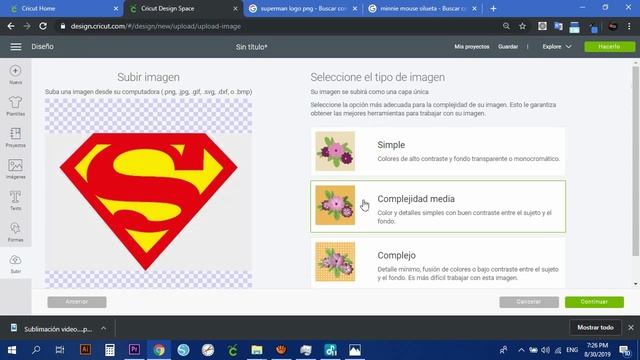This screenshot has width=640, height=360.
Task: Open Calculator from taskbar
Action: pos(110,350)
